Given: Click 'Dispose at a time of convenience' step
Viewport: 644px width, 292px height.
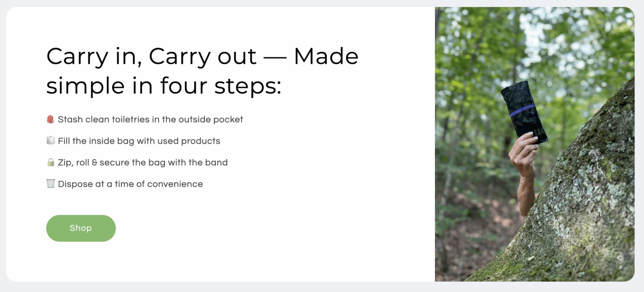Looking at the screenshot, I should (131, 184).
